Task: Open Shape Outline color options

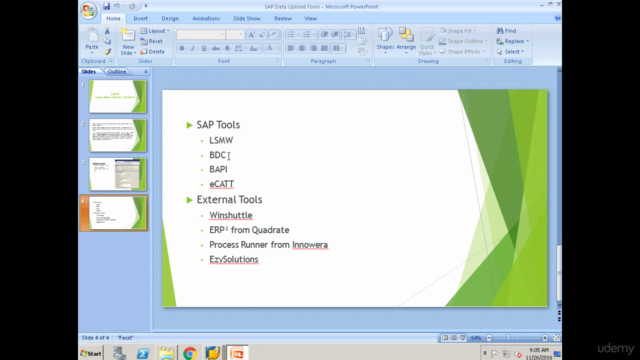Action: tap(463, 41)
